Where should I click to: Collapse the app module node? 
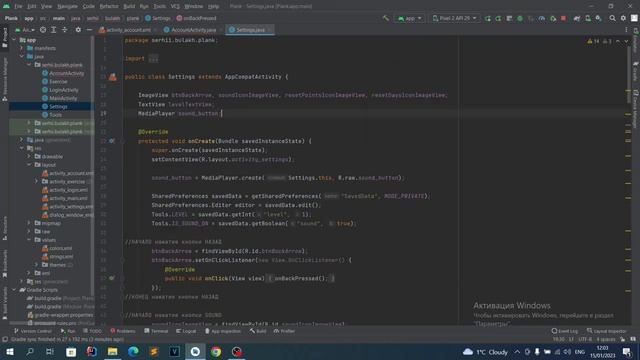coord(14,40)
